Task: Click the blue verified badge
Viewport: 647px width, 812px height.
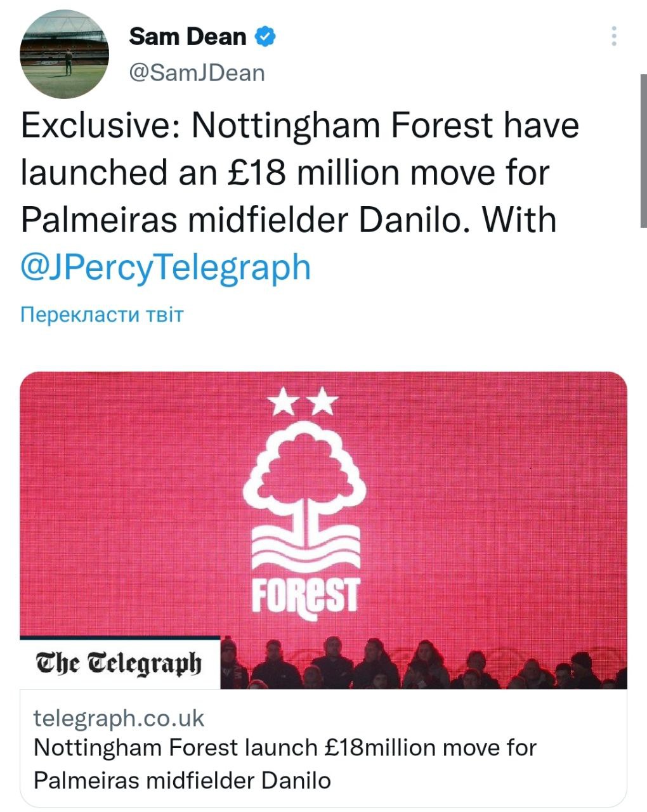Action: point(265,37)
